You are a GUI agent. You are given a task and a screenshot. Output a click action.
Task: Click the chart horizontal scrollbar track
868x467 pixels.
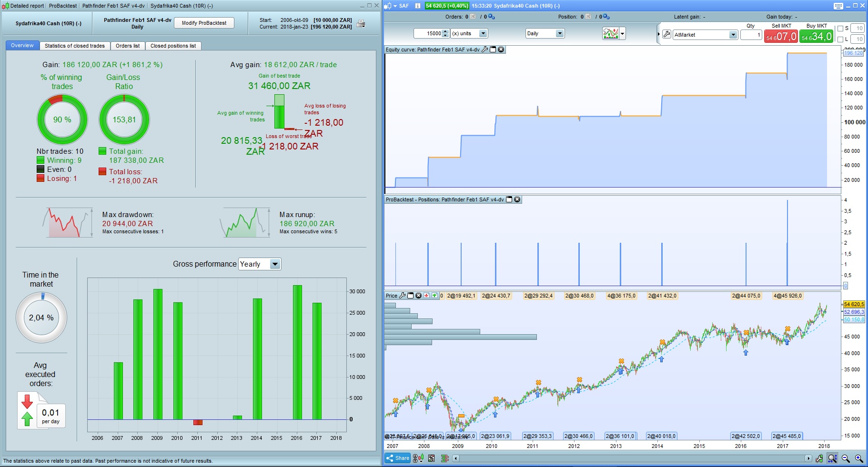pyautogui.click(x=632, y=458)
